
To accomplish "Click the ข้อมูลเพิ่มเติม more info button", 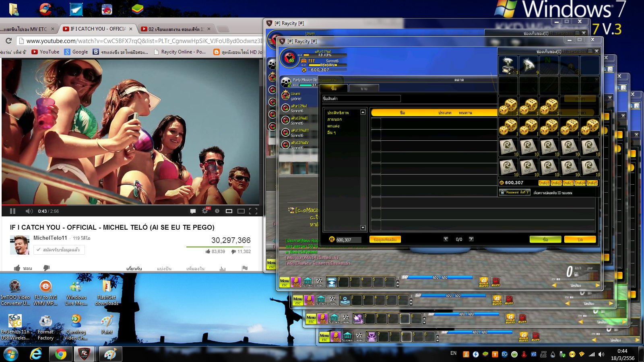I will (385, 239).
